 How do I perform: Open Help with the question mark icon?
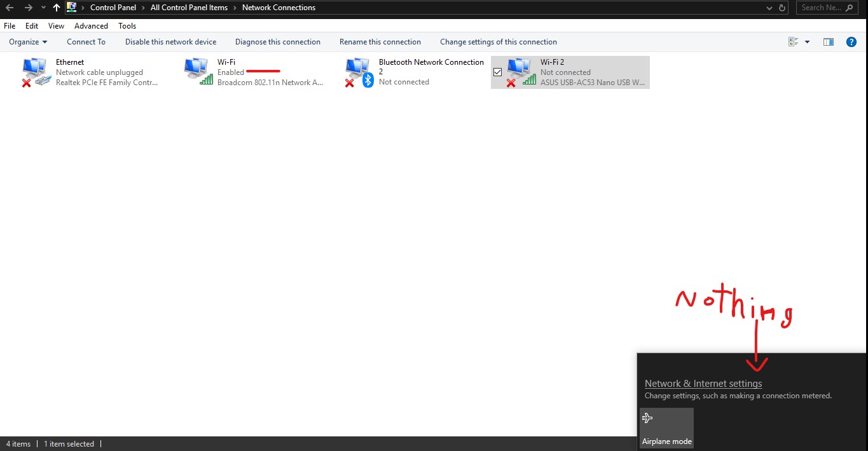coord(851,42)
